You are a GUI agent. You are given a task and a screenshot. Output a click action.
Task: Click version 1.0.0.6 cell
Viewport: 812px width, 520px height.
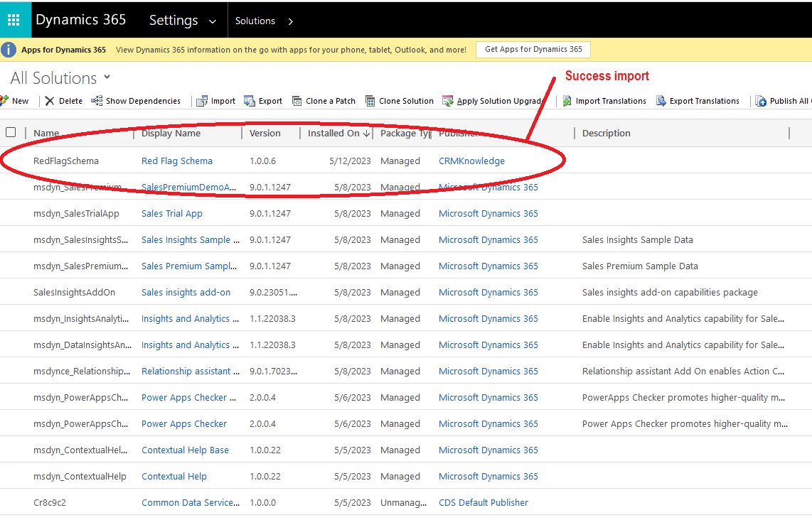tap(262, 161)
